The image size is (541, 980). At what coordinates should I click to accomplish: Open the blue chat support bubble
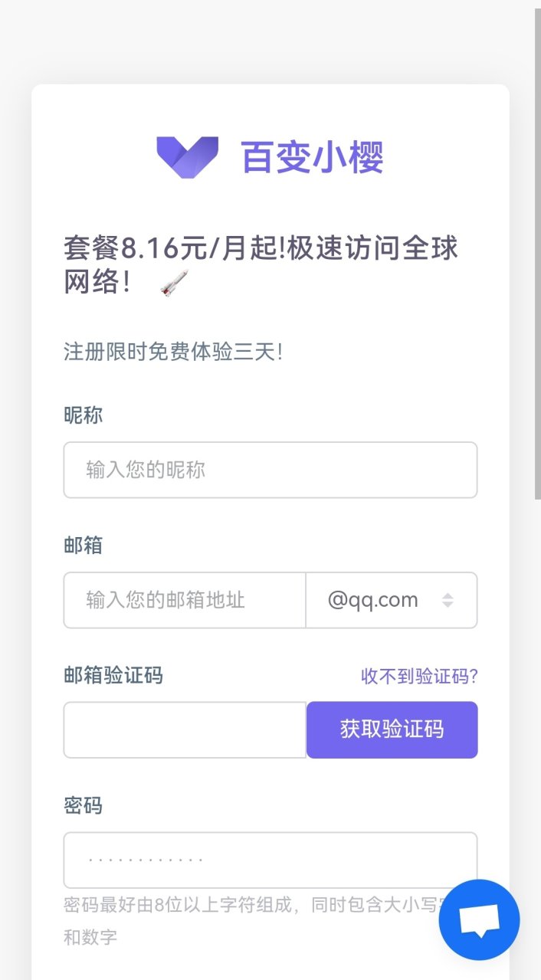click(479, 919)
